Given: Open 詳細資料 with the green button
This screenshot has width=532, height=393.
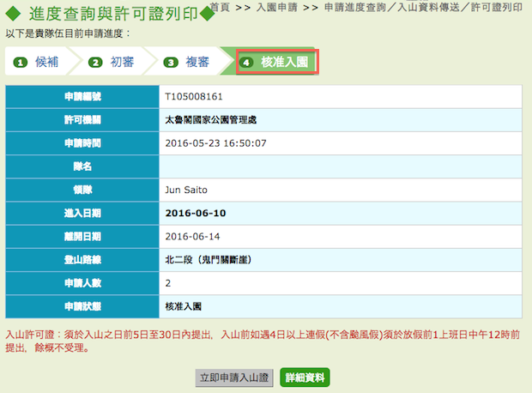Looking at the screenshot, I should pyautogui.click(x=305, y=378).
